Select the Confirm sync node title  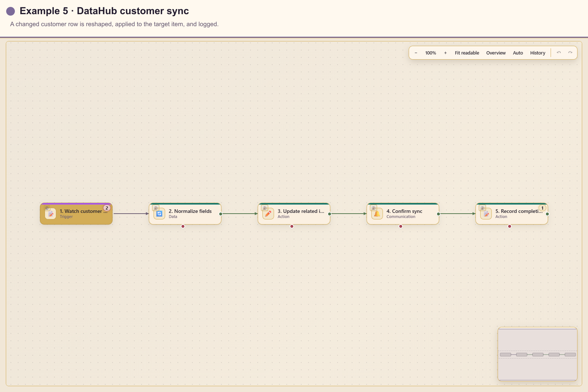coord(404,211)
